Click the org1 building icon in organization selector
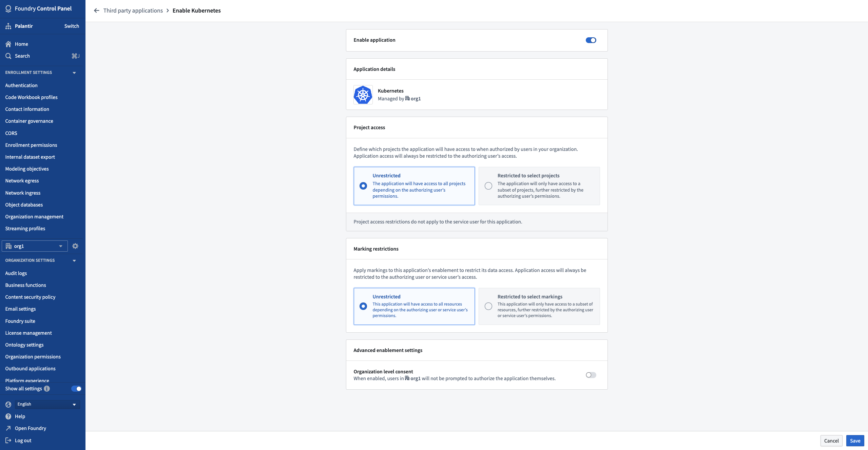 (9, 246)
